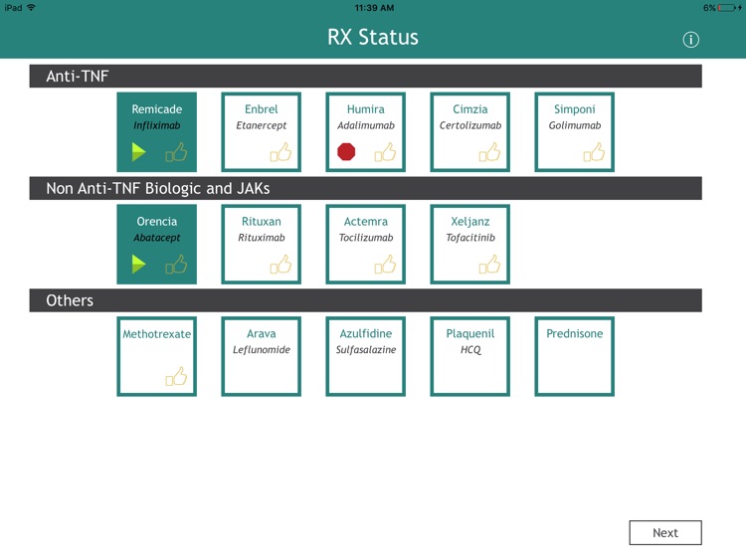This screenshot has width=746, height=560.
Task: Tap the Etanercept generic name
Action: (x=262, y=125)
